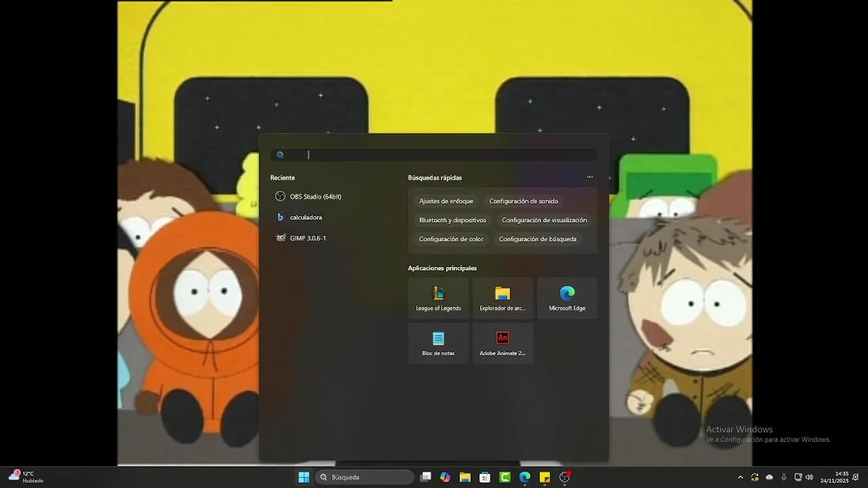Switch to Microsoft Edge on taskbar
The height and width of the screenshot is (488, 868).
524,477
